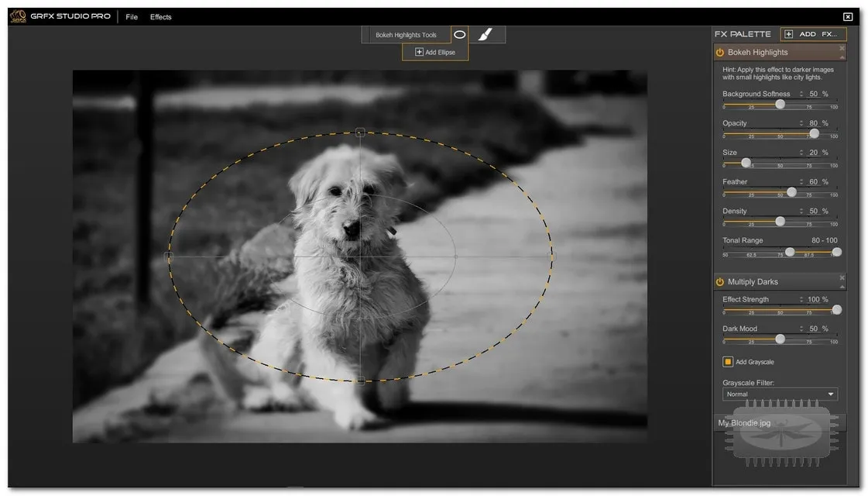Collapse the Bokeh Highlights panel arrow
Image resolution: width=868 pixels, height=496 pixels.
pos(842,57)
